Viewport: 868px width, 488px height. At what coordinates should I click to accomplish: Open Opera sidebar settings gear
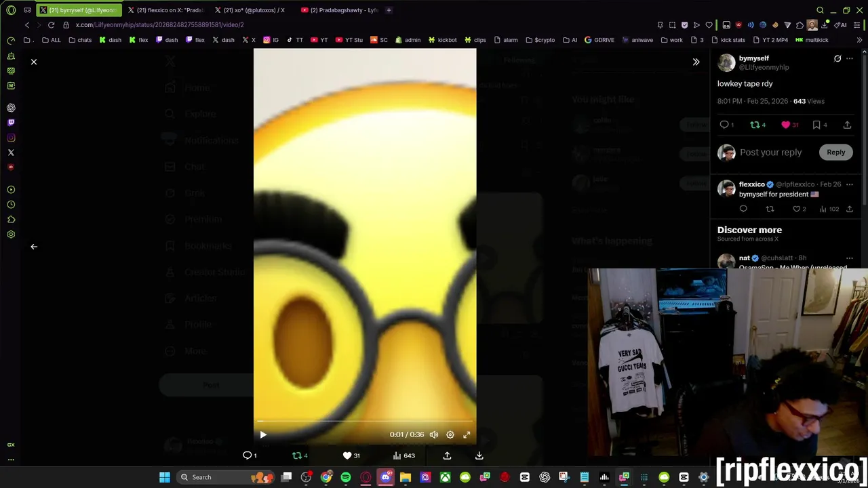[x=11, y=235]
